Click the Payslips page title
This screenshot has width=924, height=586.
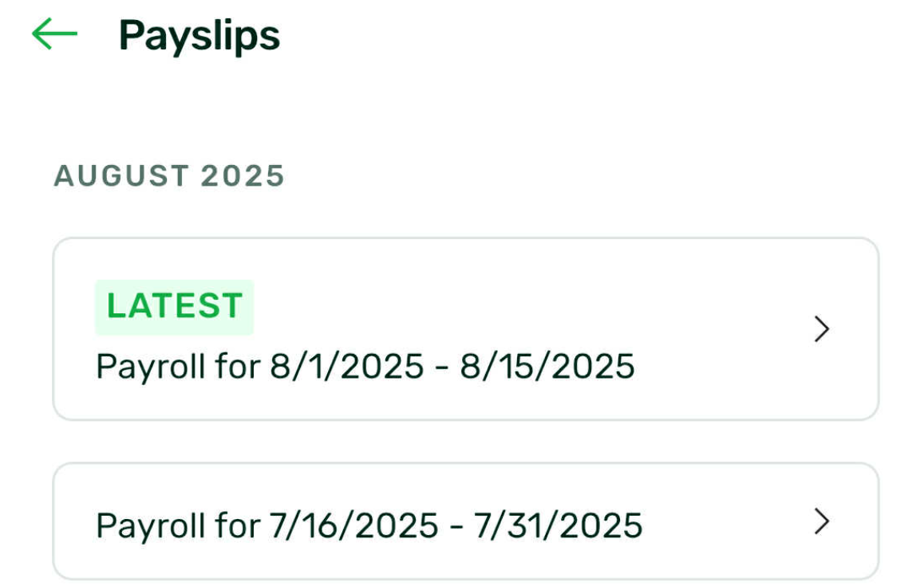pos(199,36)
